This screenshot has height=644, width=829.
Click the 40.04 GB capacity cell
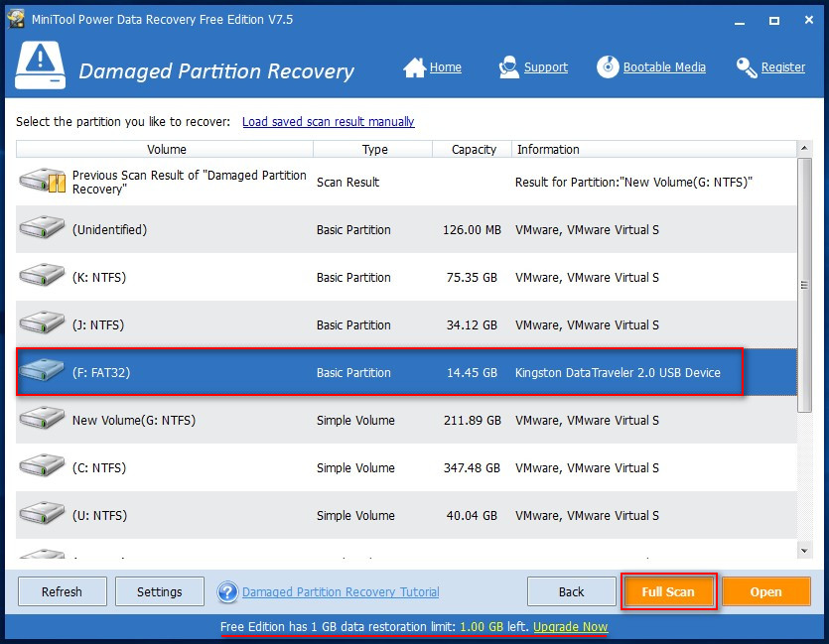coord(472,515)
